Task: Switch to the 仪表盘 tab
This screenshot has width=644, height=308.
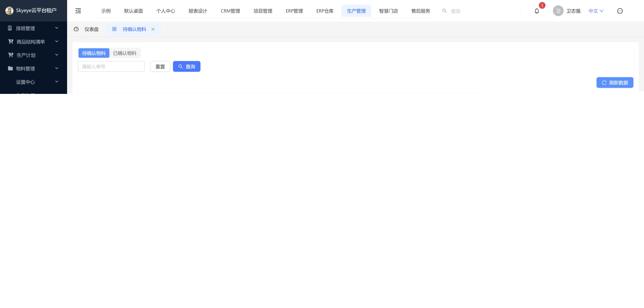Action: pyautogui.click(x=91, y=29)
